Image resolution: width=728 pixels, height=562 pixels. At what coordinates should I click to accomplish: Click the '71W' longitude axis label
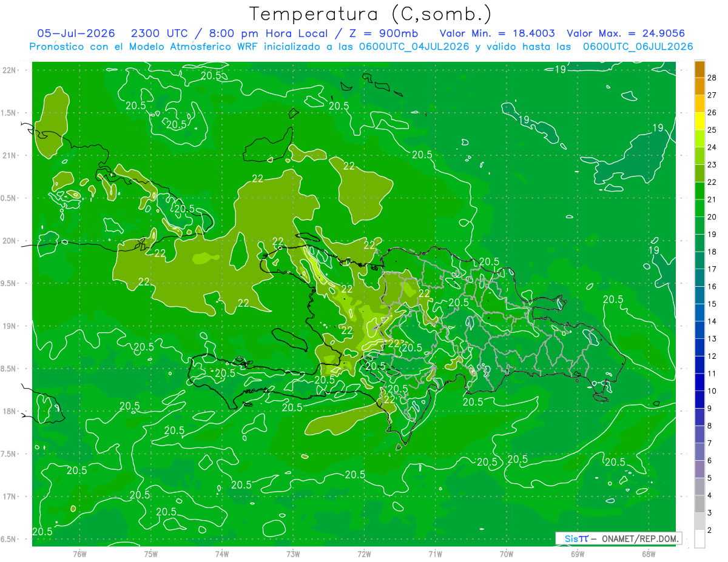[435, 554]
